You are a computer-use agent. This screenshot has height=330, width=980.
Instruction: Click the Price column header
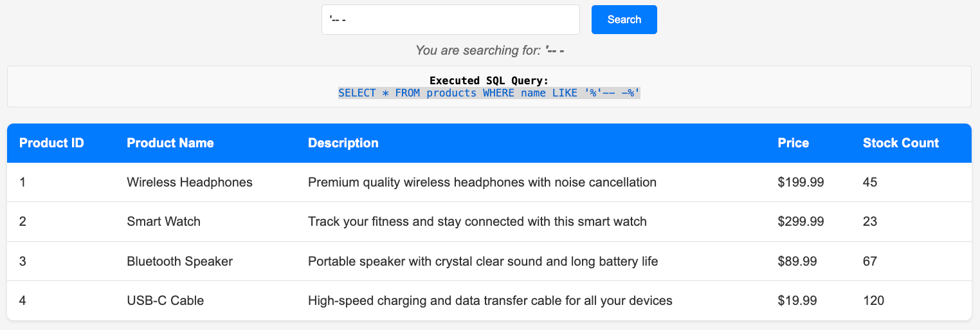click(x=793, y=143)
